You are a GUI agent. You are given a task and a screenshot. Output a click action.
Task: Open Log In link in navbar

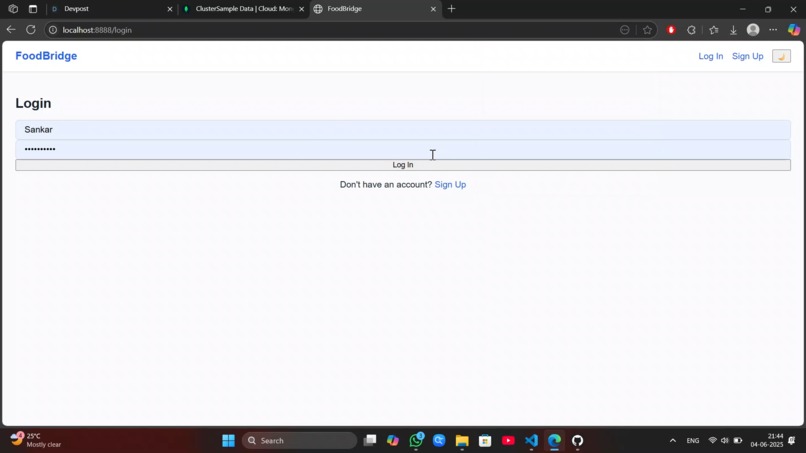[x=710, y=56]
